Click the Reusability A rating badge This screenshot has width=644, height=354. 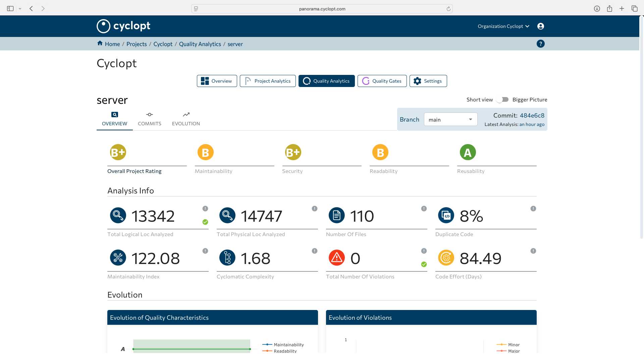[x=468, y=152]
